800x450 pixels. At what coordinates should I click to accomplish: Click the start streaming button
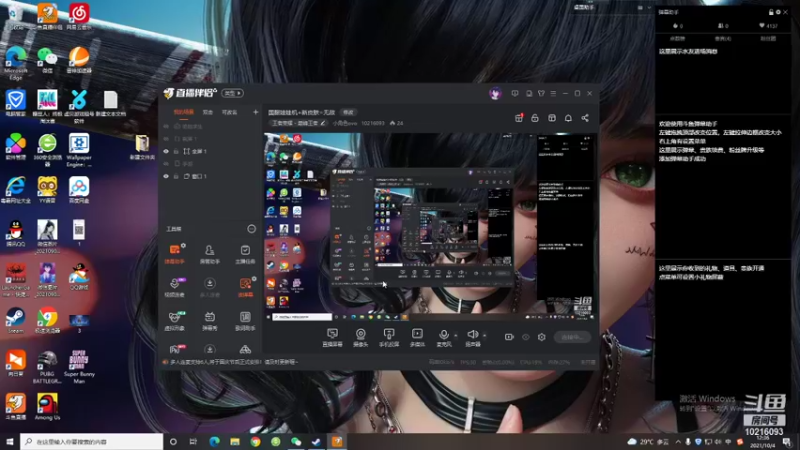click(572, 337)
